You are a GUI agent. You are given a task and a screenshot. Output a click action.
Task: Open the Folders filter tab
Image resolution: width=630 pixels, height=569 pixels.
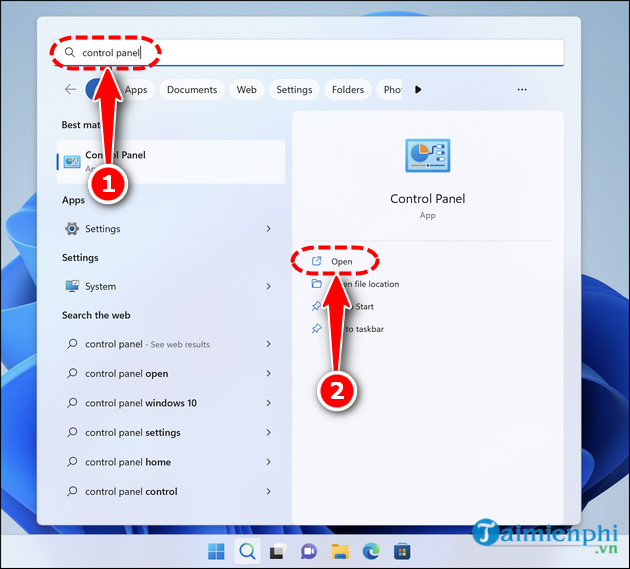tap(348, 90)
